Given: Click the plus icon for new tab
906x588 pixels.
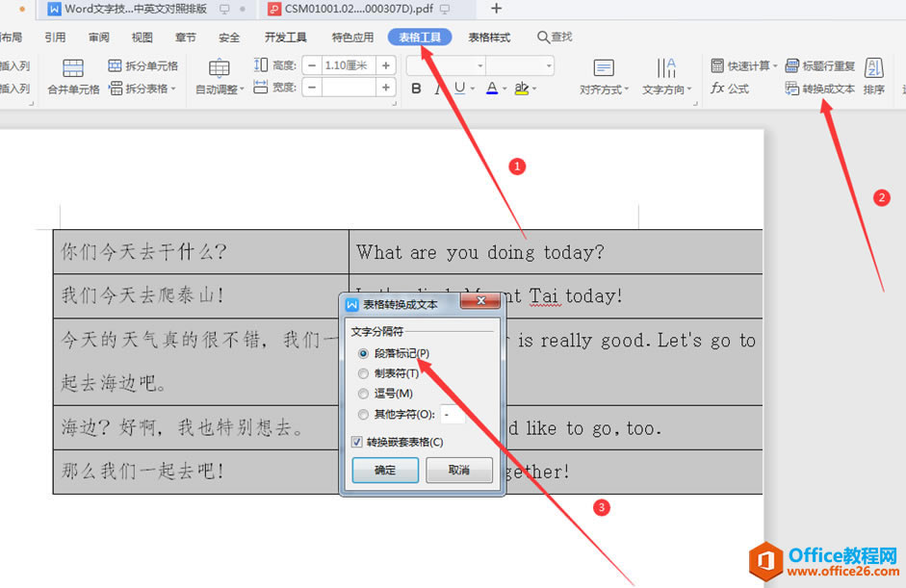Looking at the screenshot, I should click(x=496, y=8).
